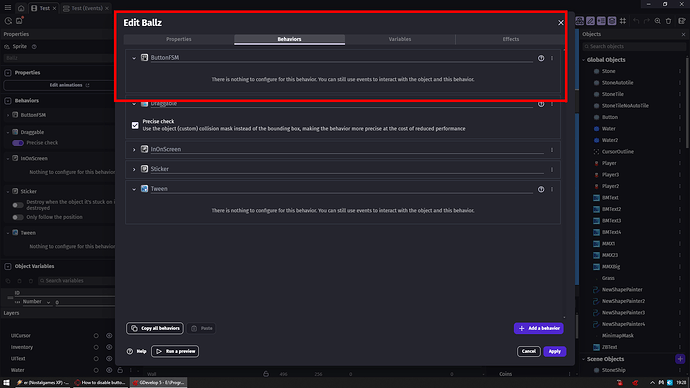Toggle visibility of UICursor layer
The height and width of the screenshot is (388, 690).
point(109,336)
